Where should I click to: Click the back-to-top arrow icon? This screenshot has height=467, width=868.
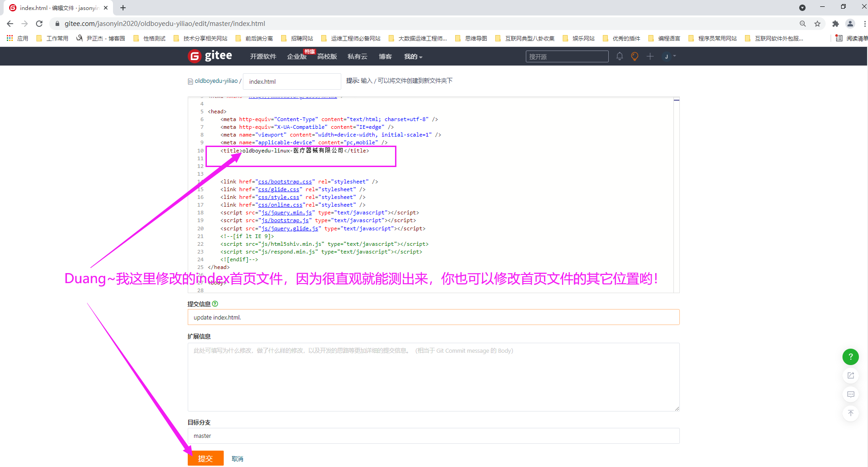pyautogui.click(x=850, y=413)
